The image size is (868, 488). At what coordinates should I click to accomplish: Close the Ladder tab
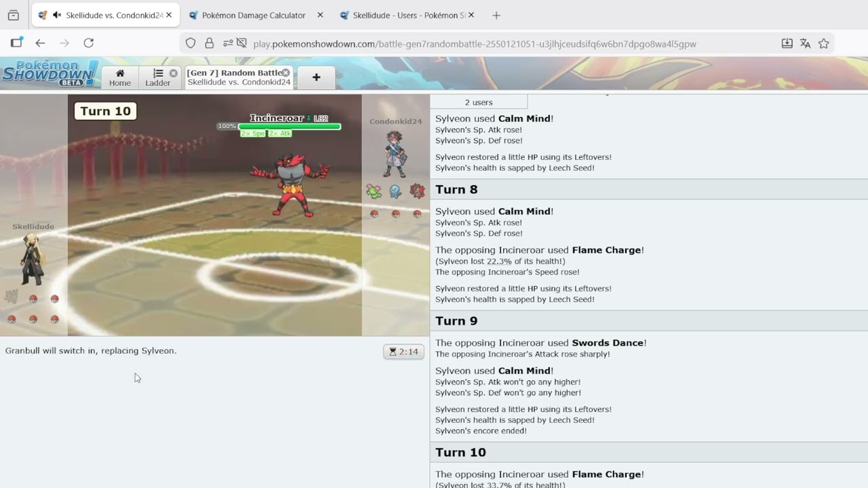click(173, 73)
